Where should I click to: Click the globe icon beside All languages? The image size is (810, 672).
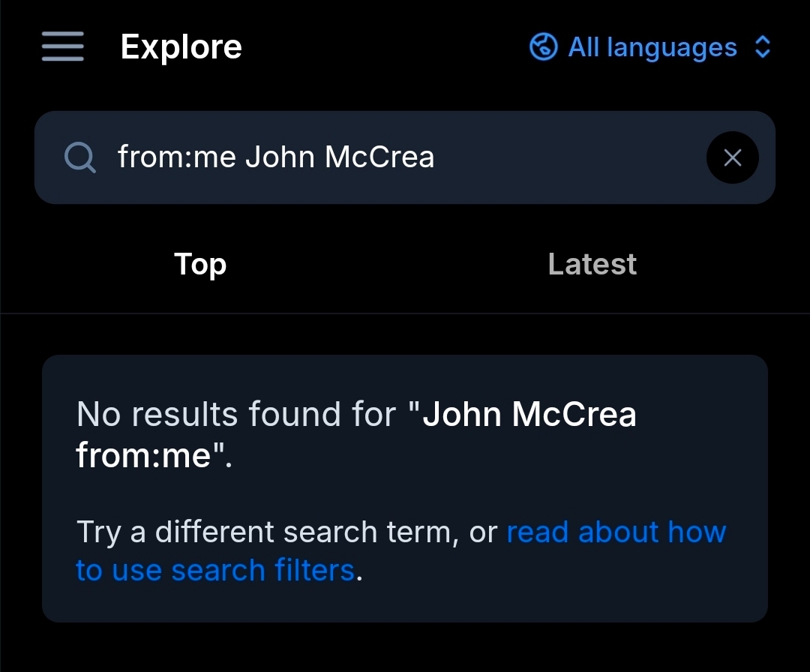coord(543,47)
